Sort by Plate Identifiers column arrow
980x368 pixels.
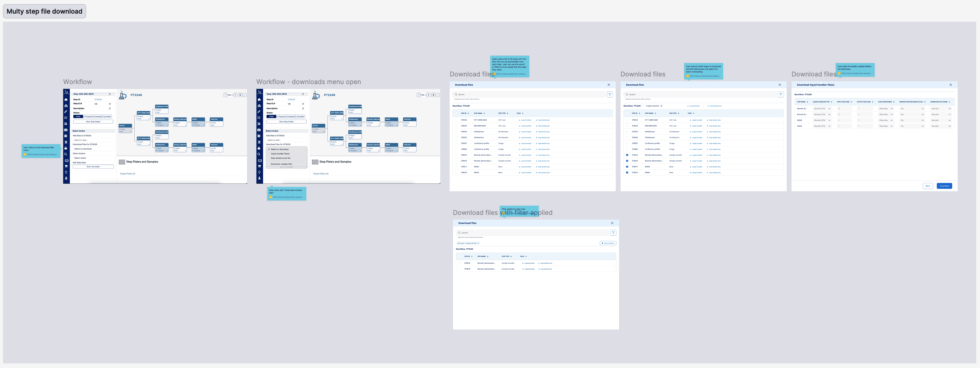(x=894, y=102)
